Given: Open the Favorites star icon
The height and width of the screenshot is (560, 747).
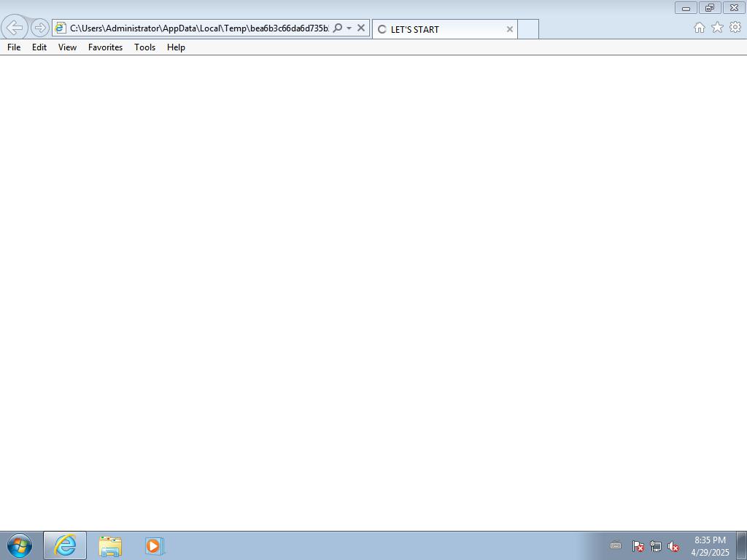Looking at the screenshot, I should 718,28.
